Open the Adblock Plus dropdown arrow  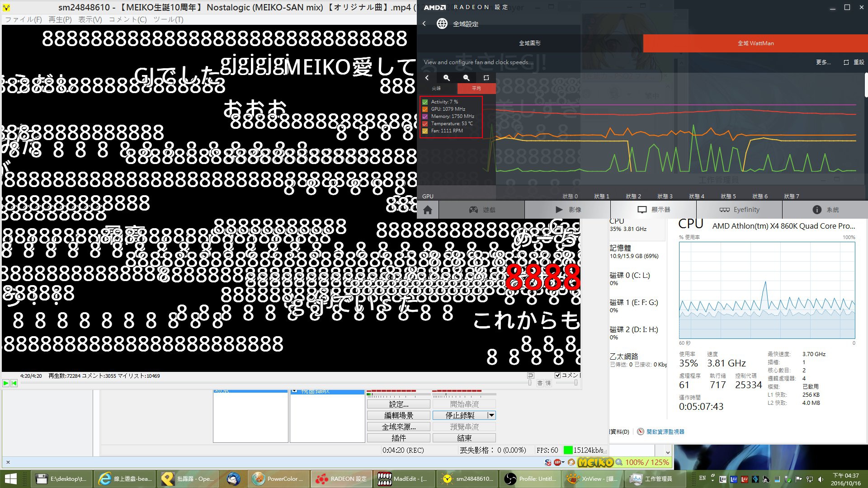point(563,462)
